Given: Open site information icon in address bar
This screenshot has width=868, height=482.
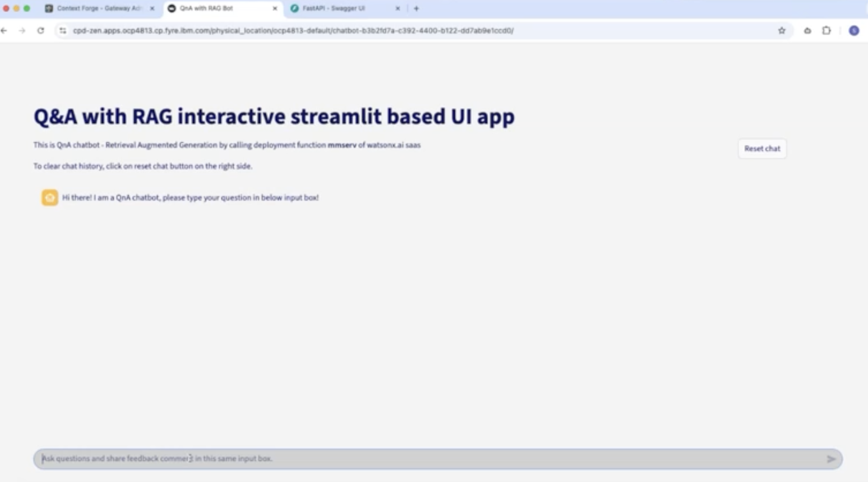Looking at the screenshot, I should point(63,31).
